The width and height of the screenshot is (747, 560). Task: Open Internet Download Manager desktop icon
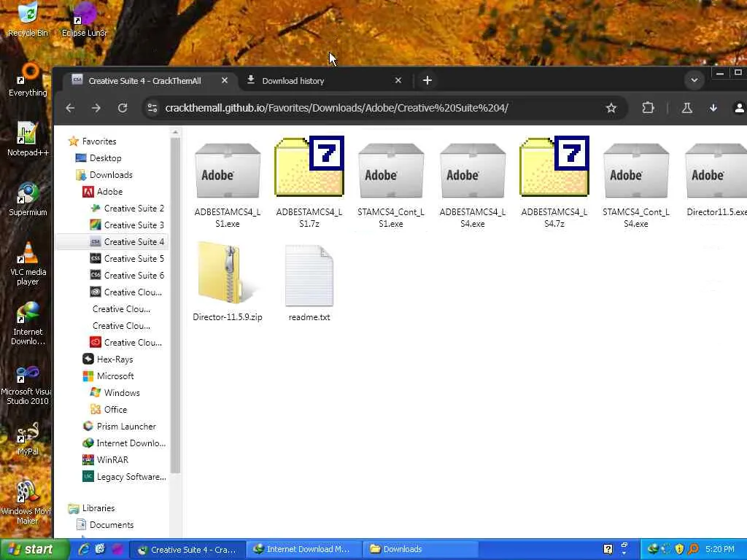pos(28,322)
